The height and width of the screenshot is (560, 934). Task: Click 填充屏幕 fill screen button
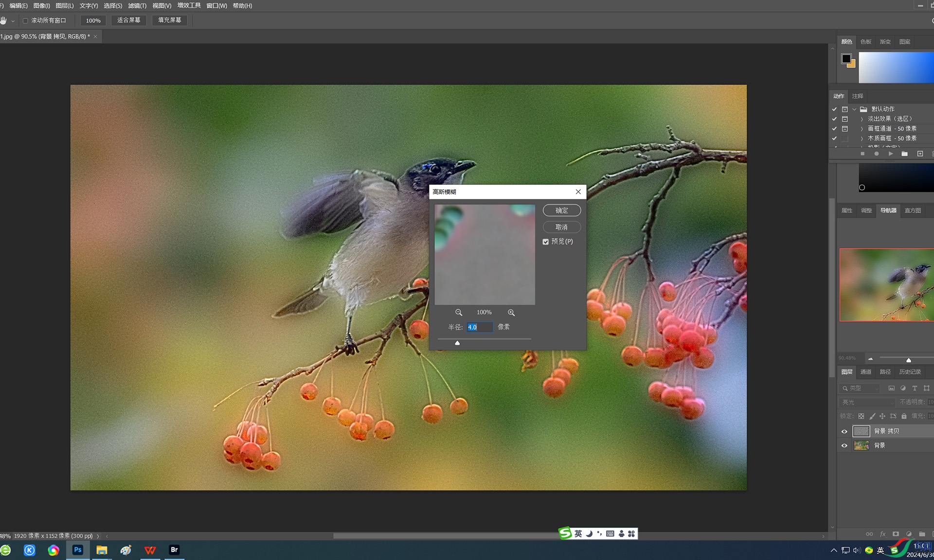pyautogui.click(x=169, y=20)
